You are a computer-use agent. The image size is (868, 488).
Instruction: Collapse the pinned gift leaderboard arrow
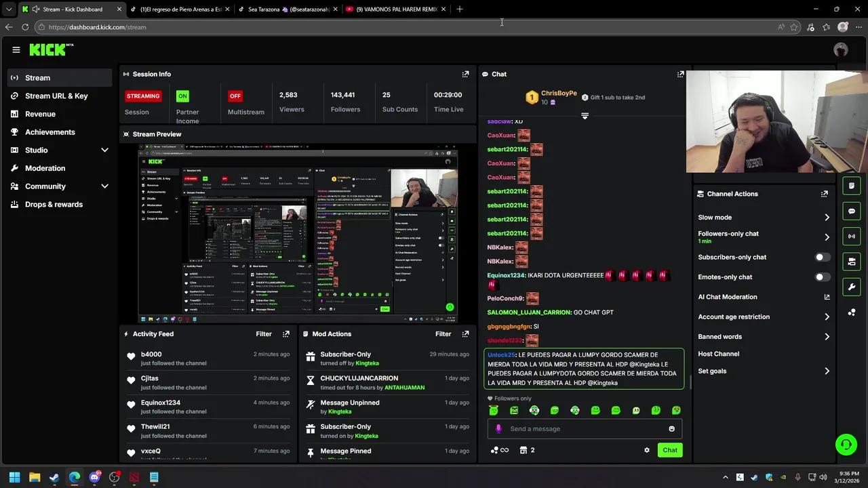(x=585, y=116)
